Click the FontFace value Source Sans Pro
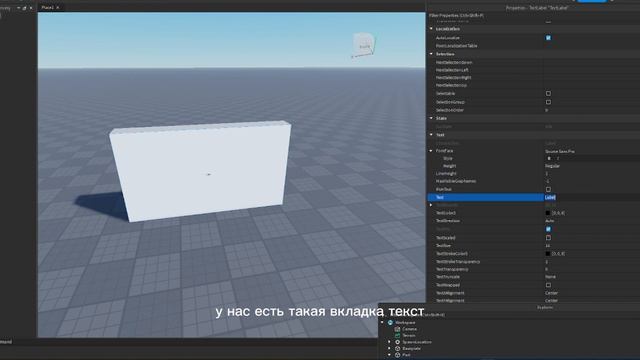The width and height of the screenshot is (640, 360). click(x=560, y=151)
